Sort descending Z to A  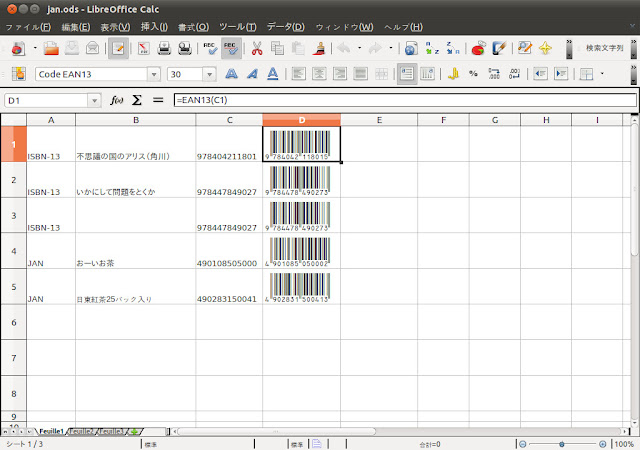pos(453,49)
